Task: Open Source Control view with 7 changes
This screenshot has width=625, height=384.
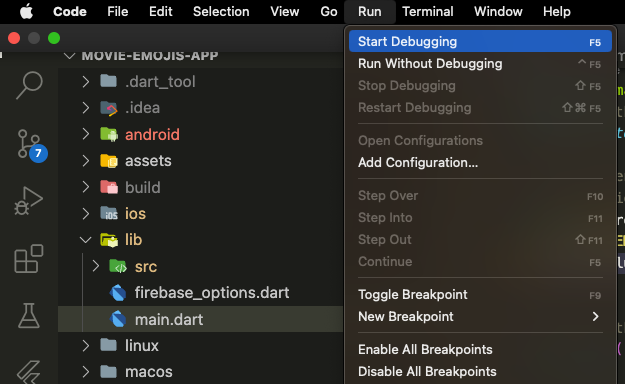Action: coord(31,145)
